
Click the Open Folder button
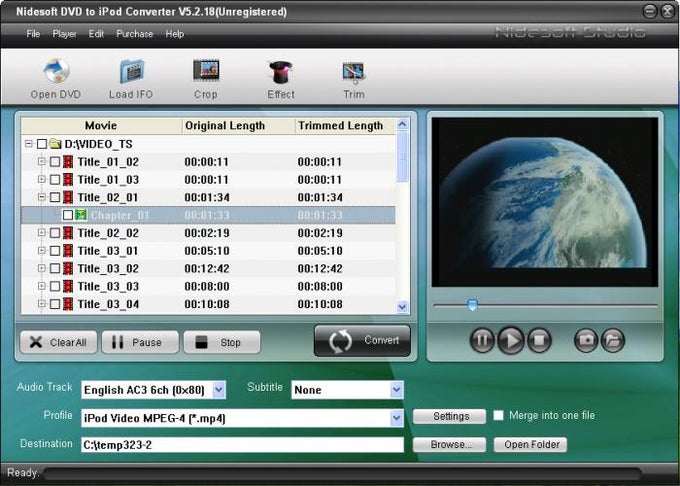pos(530,444)
